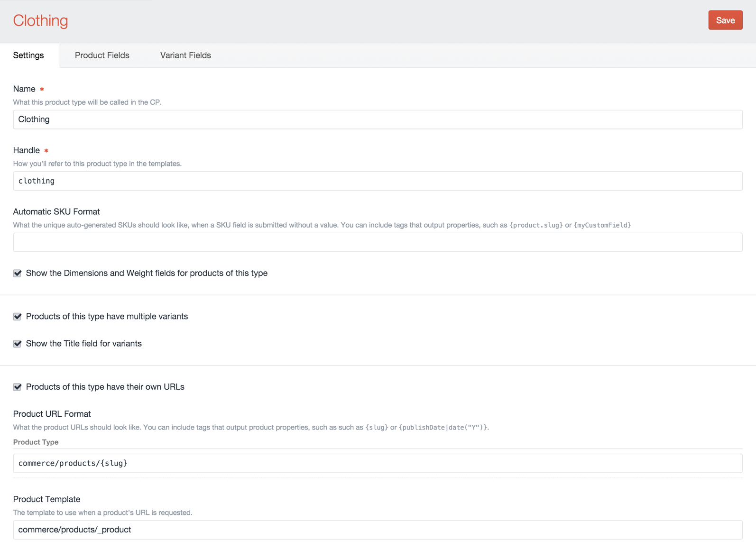Click the Product URL Format heading
The image size is (756, 549).
coord(52,414)
